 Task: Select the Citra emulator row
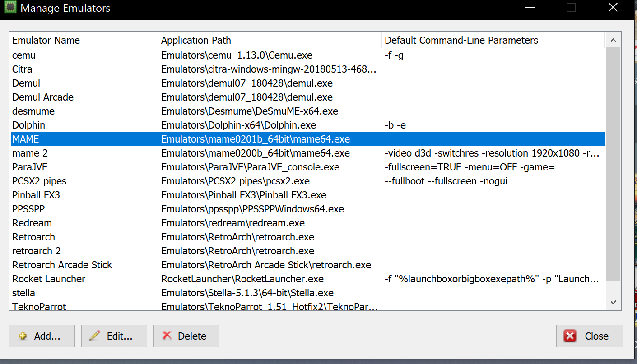point(308,69)
